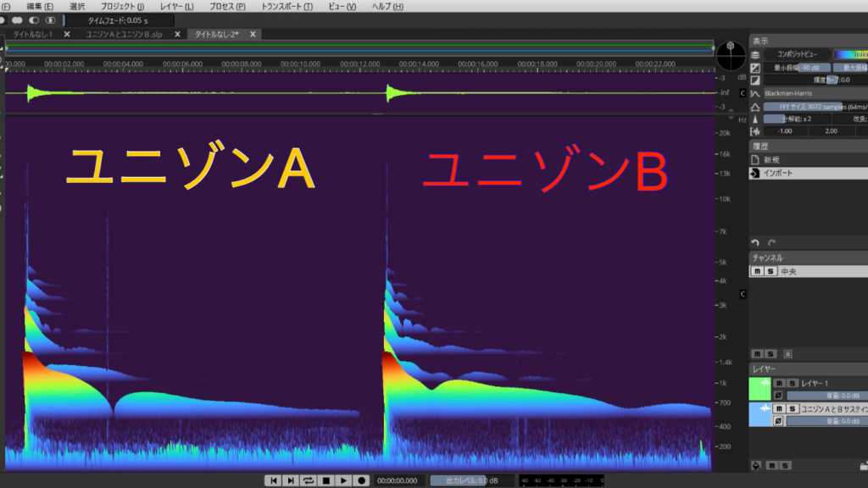
Task: Mute the 中央 channel
Action: pos(758,271)
